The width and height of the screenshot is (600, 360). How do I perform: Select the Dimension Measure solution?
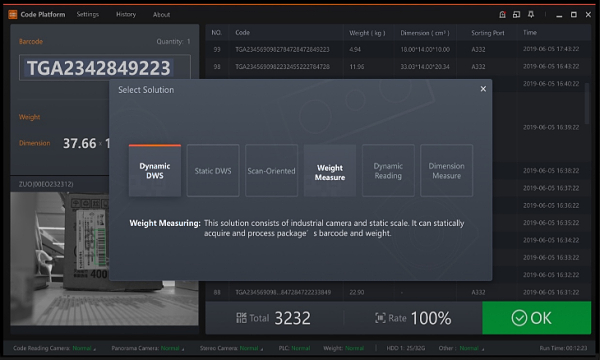pyautogui.click(x=447, y=171)
